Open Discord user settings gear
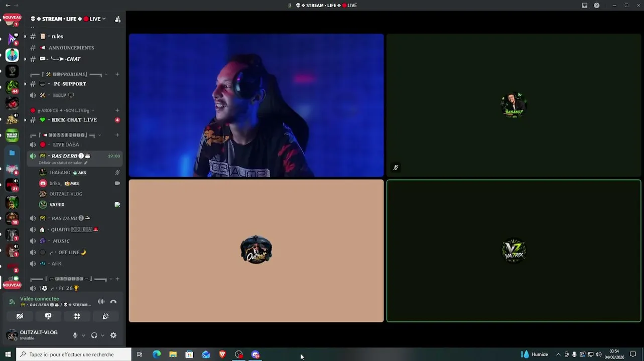The image size is (644, 361). click(x=113, y=335)
